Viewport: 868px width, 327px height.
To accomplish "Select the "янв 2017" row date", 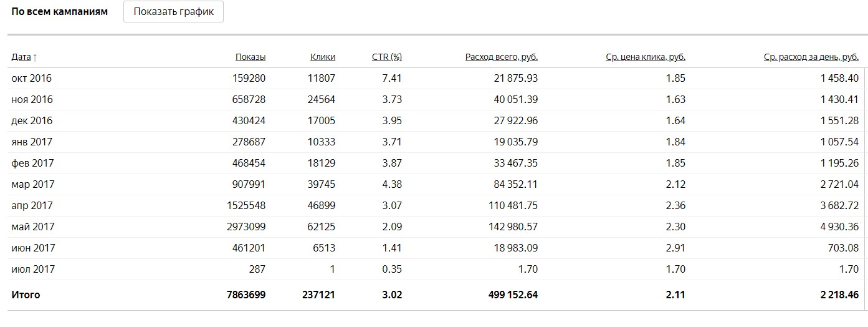I will click(32, 142).
